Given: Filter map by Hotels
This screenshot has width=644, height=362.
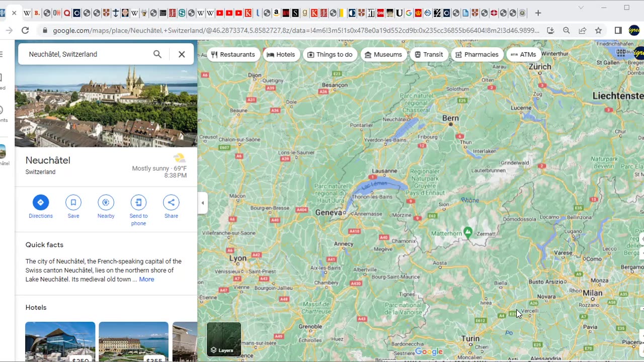Looking at the screenshot, I should point(281,54).
